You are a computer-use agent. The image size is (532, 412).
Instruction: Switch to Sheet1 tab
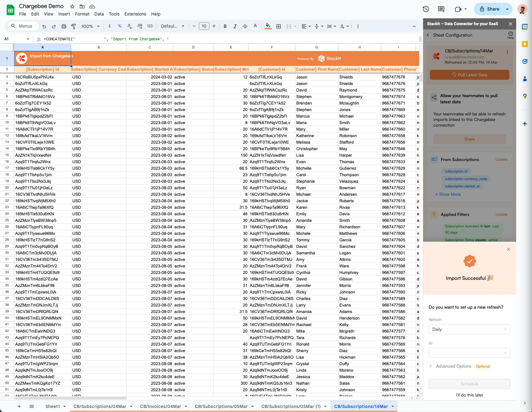52,406
